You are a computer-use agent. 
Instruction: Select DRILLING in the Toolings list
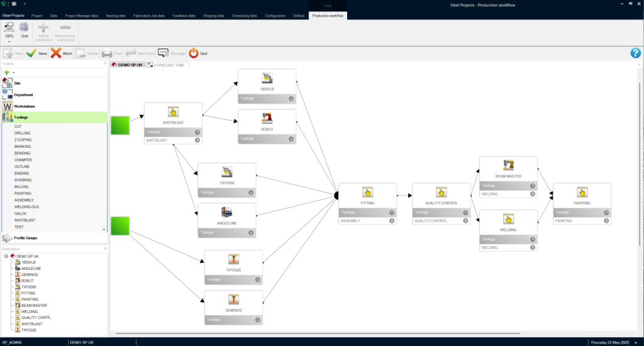click(23, 133)
